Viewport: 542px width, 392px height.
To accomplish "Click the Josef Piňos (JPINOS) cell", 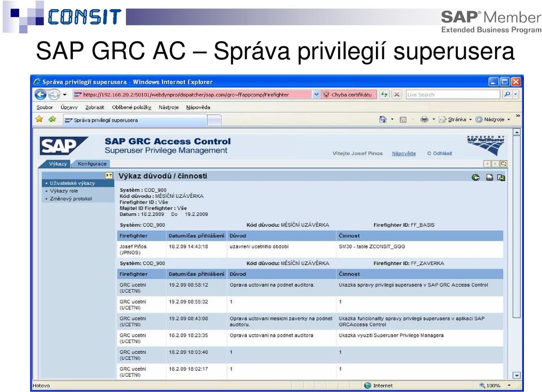I will pos(141,250).
